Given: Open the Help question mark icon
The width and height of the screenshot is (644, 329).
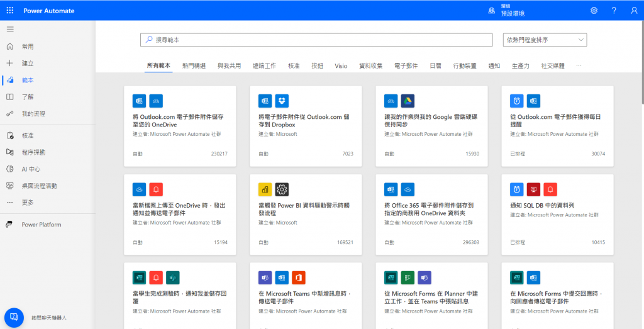Looking at the screenshot, I should pyautogui.click(x=614, y=11).
